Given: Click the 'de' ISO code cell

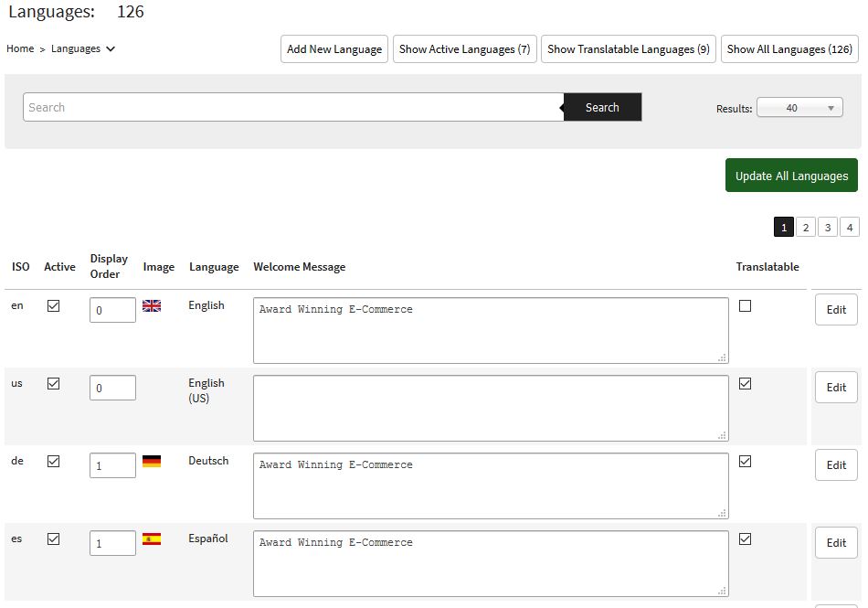Looking at the screenshot, I should pos(17,461).
